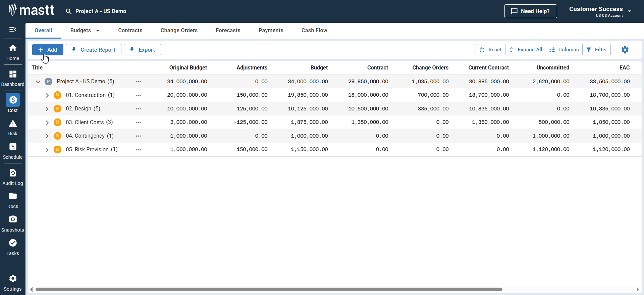The width and height of the screenshot is (644, 295).
Task: Click the Mastt logo
Action: 32,10
